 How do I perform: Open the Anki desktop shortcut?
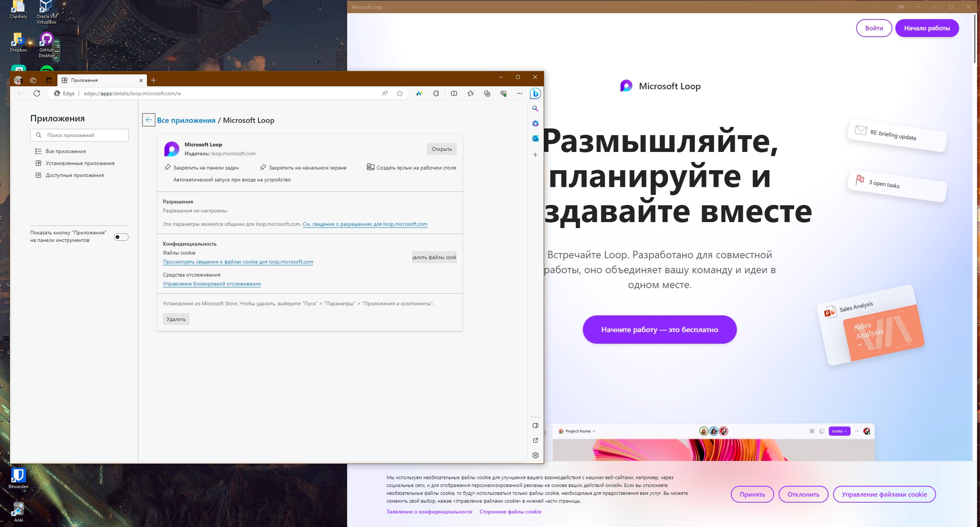click(x=19, y=512)
